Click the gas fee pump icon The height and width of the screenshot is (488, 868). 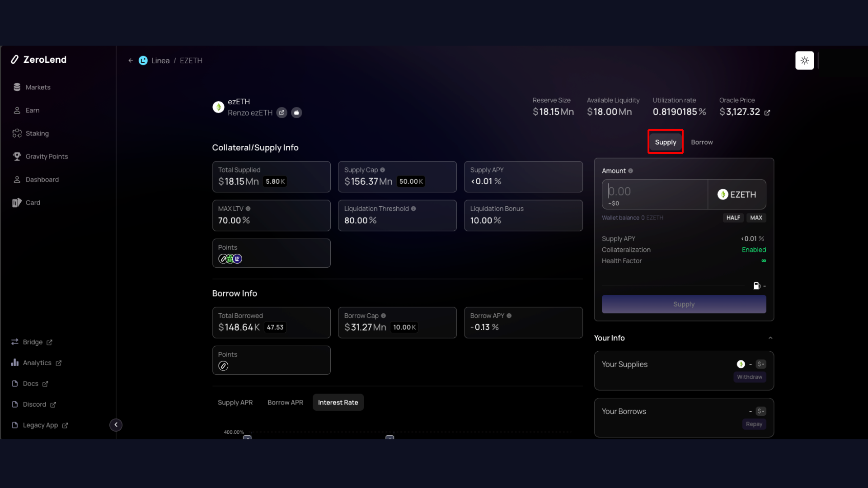coord(756,285)
